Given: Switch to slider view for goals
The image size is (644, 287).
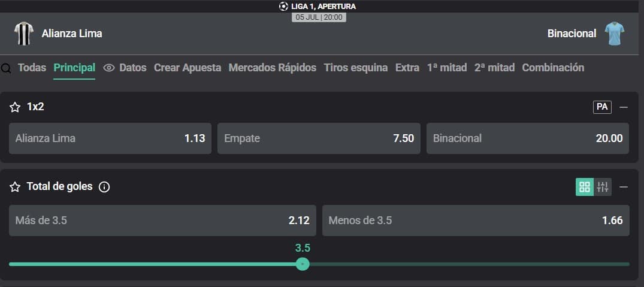Looking at the screenshot, I should tap(603, 187).
